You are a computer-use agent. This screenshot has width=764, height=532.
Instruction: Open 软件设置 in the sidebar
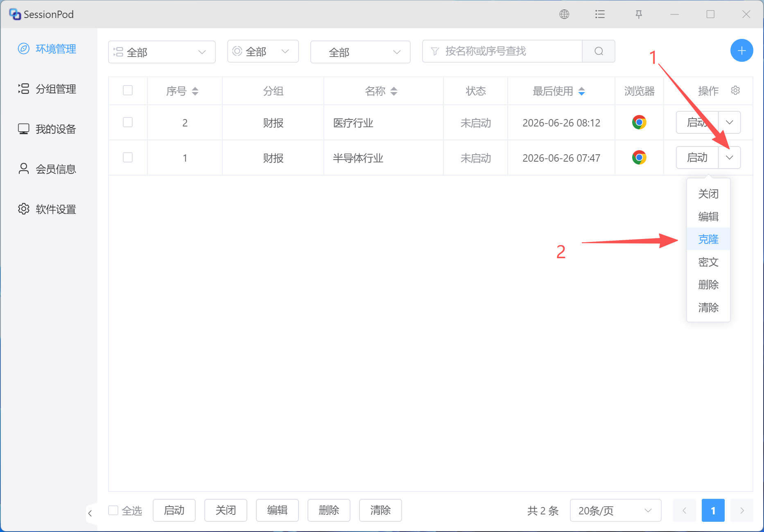point(47,209)
